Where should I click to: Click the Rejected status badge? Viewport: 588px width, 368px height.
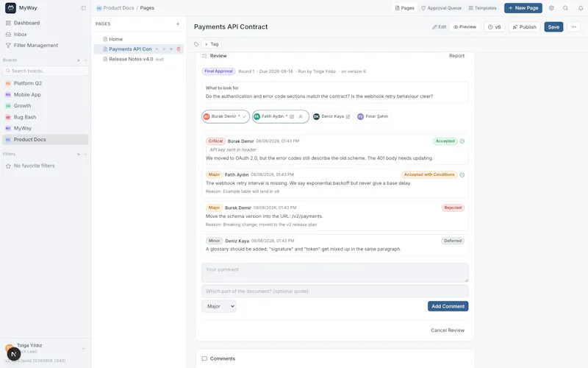pos(453,208)
